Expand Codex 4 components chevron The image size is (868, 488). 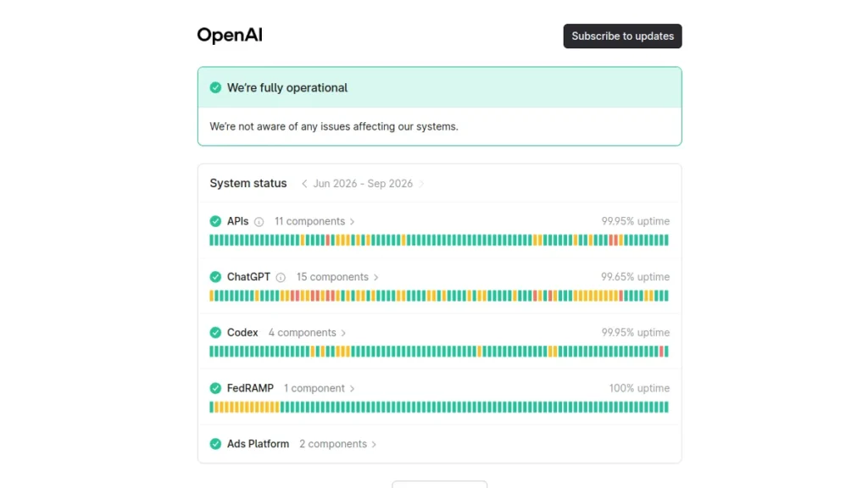343,333
